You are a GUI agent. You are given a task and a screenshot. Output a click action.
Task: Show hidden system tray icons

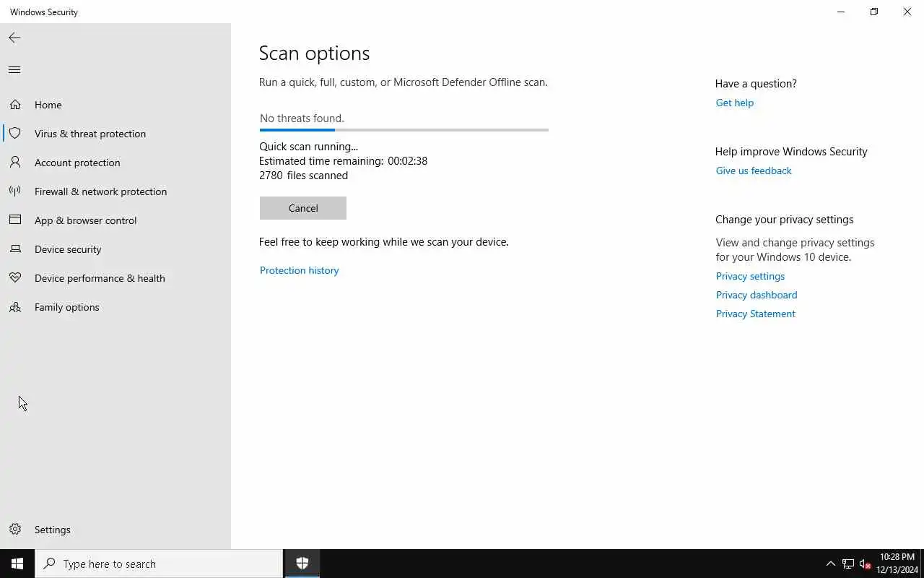(x=830, y=564)
